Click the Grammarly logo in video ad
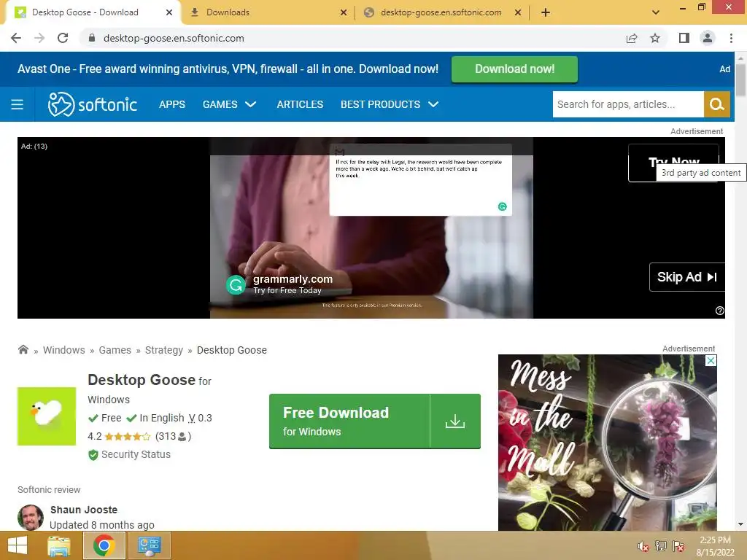 (x=236, y=285)
